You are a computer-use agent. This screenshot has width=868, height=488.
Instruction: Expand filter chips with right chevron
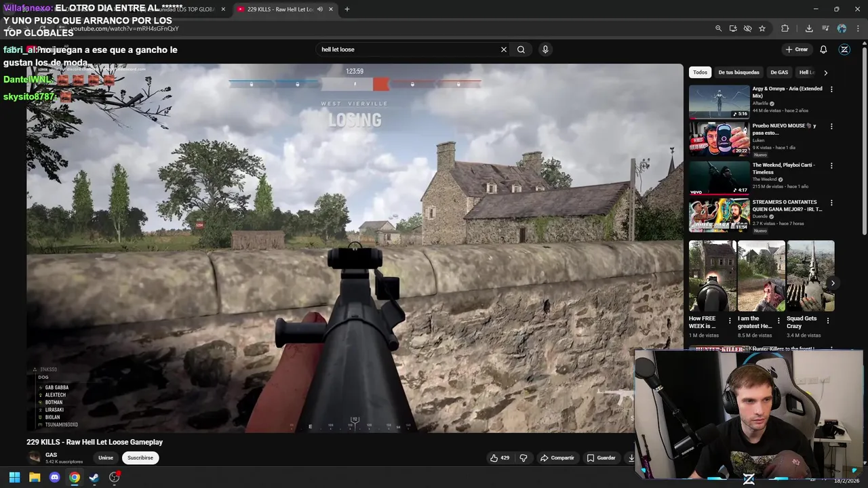pyautogui.click(x=825, y=73)
